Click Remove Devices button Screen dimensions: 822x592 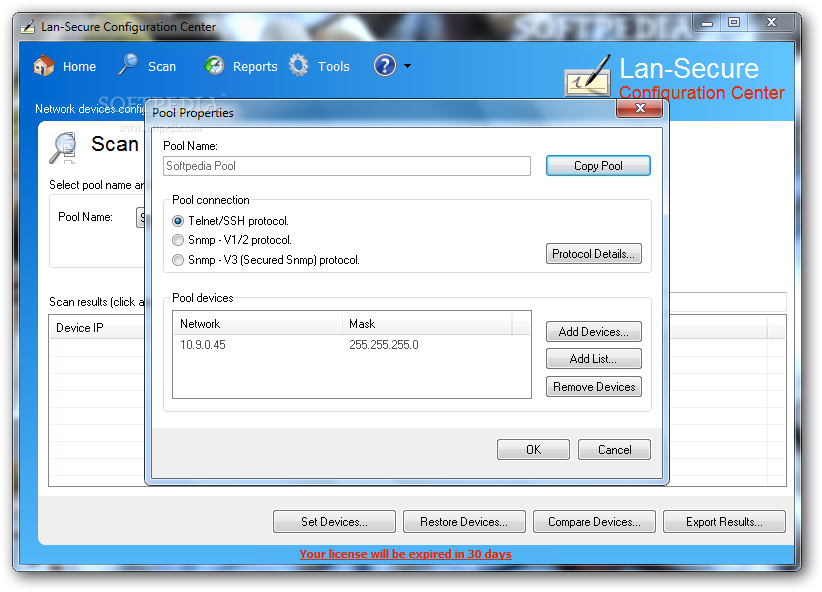pyautogui.click(x=593, y=387)
